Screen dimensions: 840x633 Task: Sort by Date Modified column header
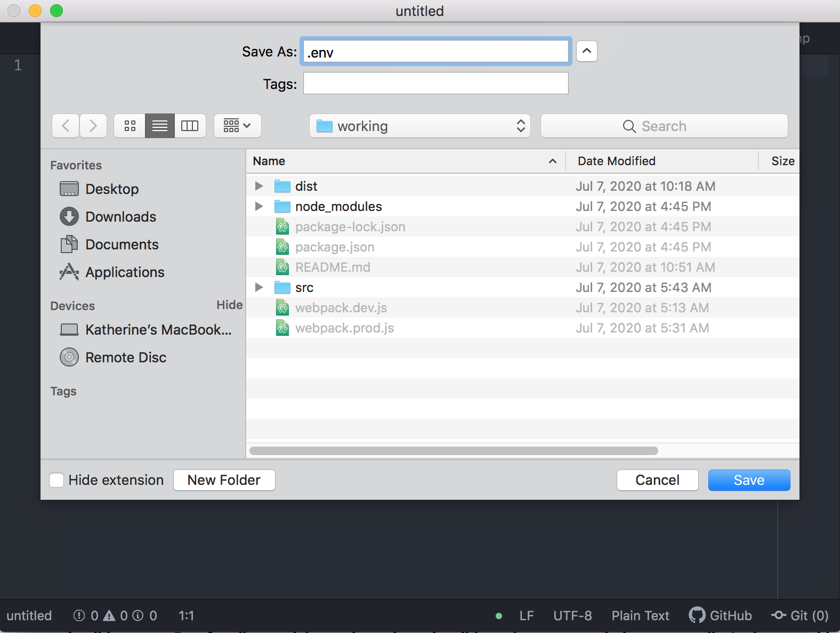662,161
